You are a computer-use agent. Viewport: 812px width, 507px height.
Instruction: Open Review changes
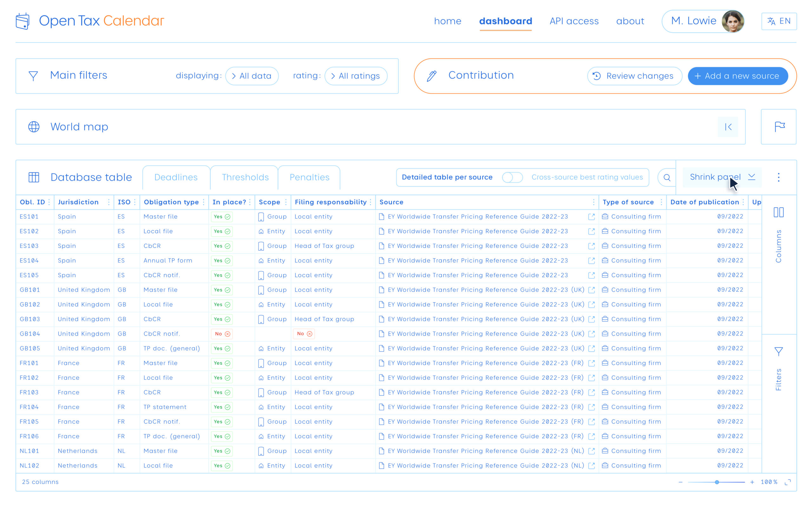(634, 76)
